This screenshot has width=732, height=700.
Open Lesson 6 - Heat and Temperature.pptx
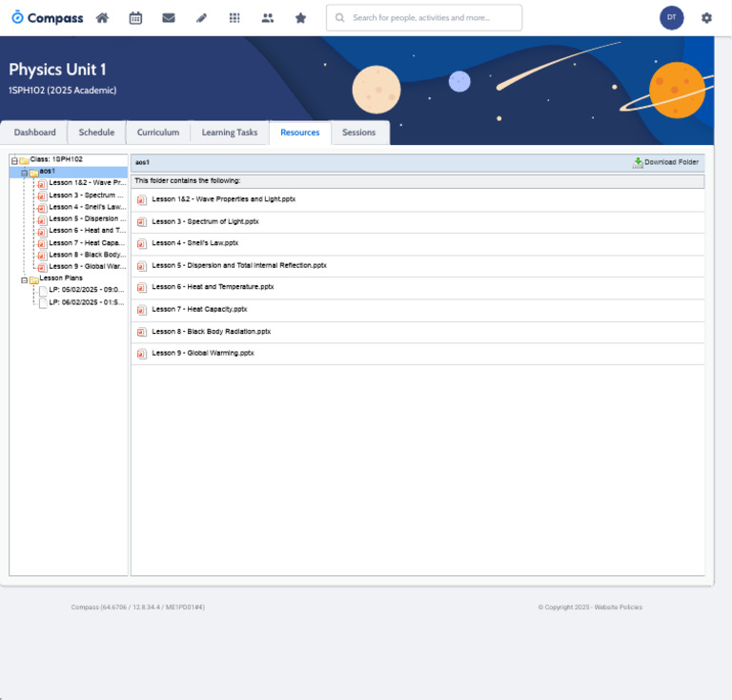(213, 287)
